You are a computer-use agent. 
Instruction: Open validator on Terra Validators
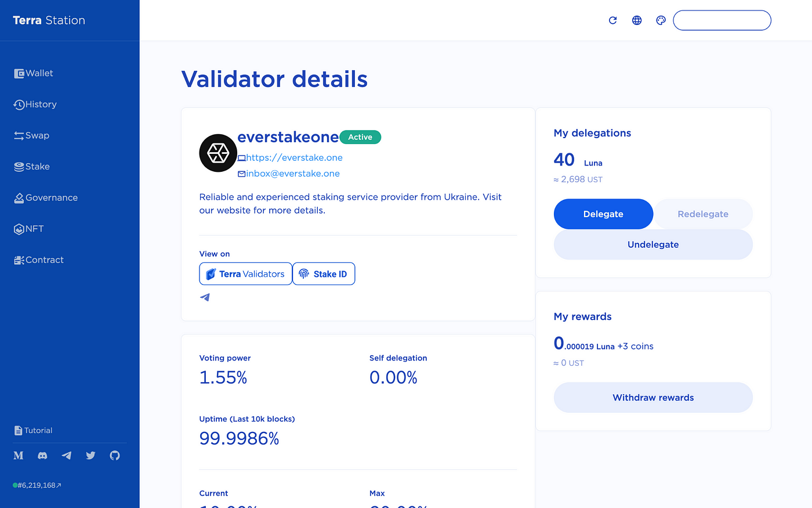click(245, 274)
